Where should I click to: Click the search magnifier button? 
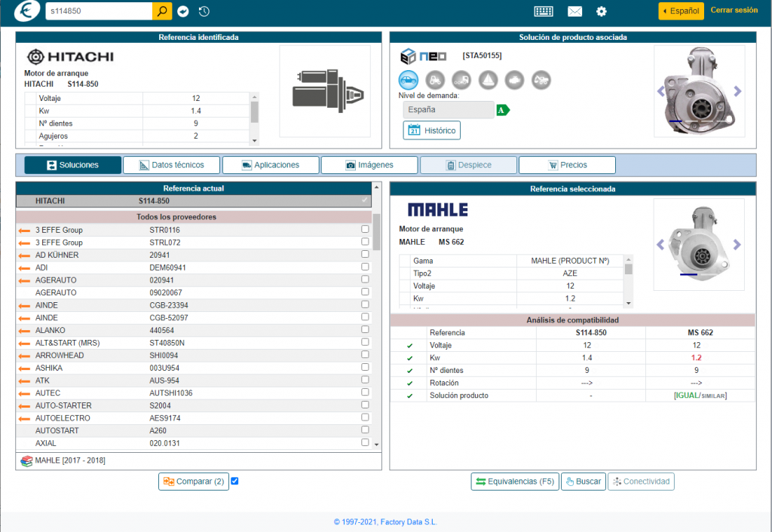point(162,11)
